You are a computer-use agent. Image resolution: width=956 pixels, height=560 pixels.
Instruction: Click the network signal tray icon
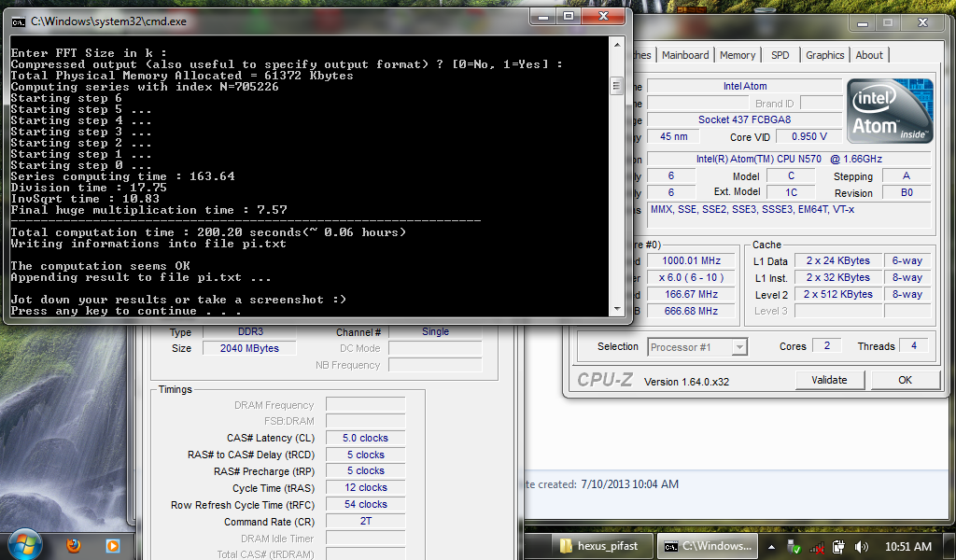click(x=816, y=547)
